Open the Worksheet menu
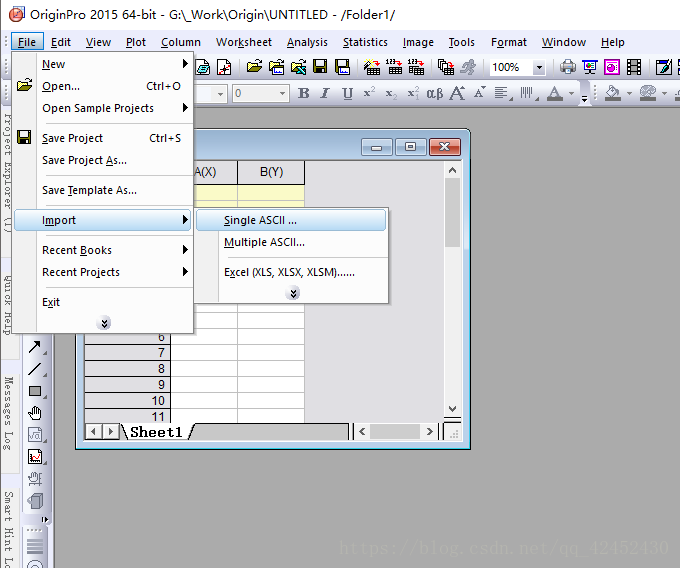 [x=244, y=42]
